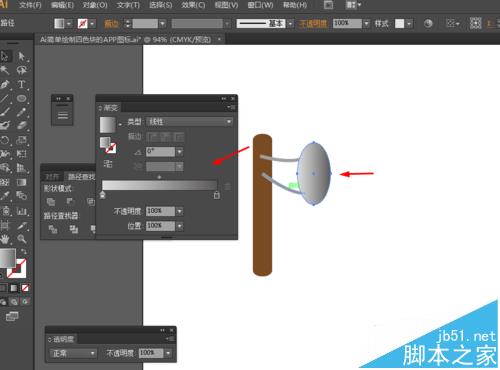
Task: Select the Eyedropper tool
Action: tap(5, 196)
